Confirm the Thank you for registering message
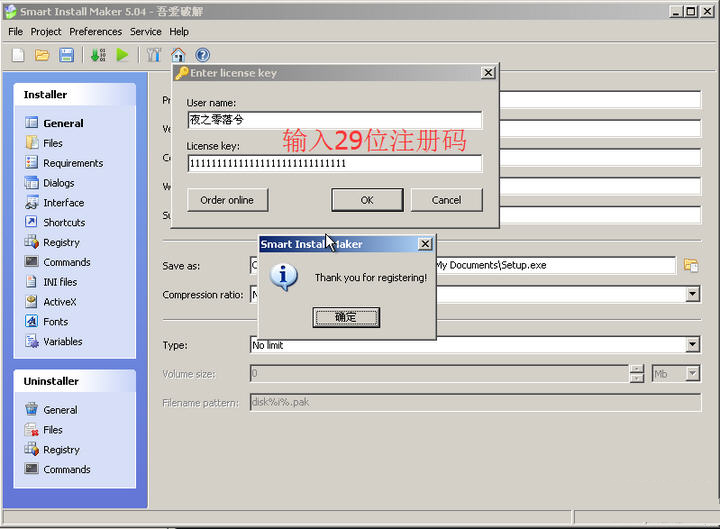The image size is (720, 529). click(x=346, y=317)
